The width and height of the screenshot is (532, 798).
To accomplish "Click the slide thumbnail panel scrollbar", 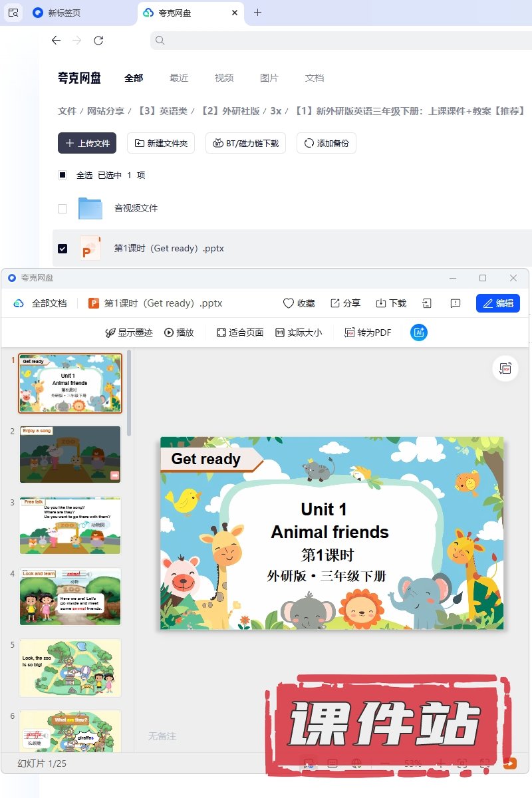I will [x=129, y=393].
